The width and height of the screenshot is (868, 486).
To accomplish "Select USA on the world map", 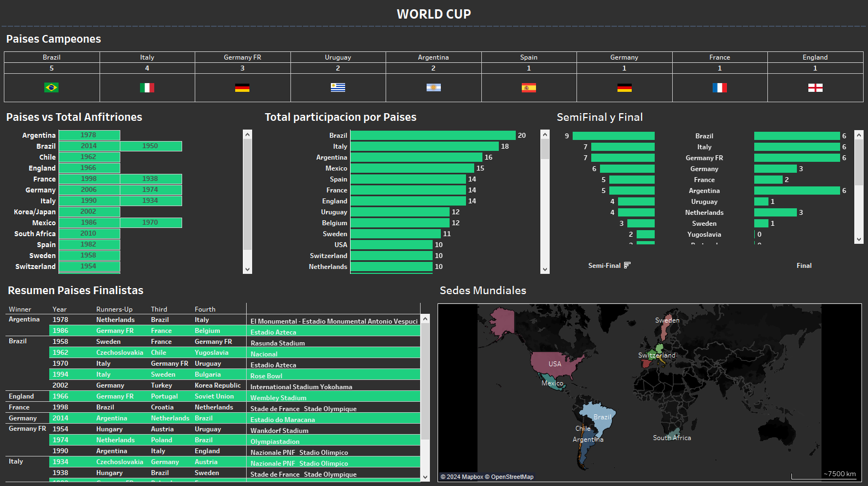I will pyautogui.click(x=554, y=364).
